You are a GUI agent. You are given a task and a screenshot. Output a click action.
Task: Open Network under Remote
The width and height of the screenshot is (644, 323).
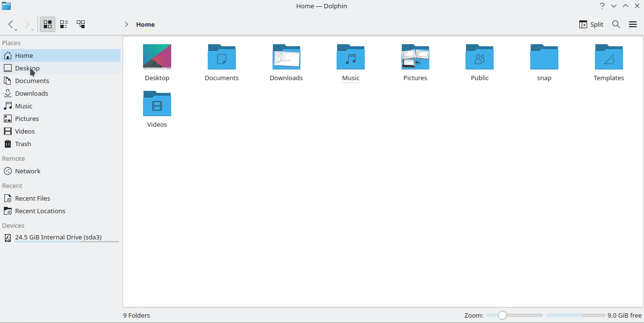[x=27, y=171]
